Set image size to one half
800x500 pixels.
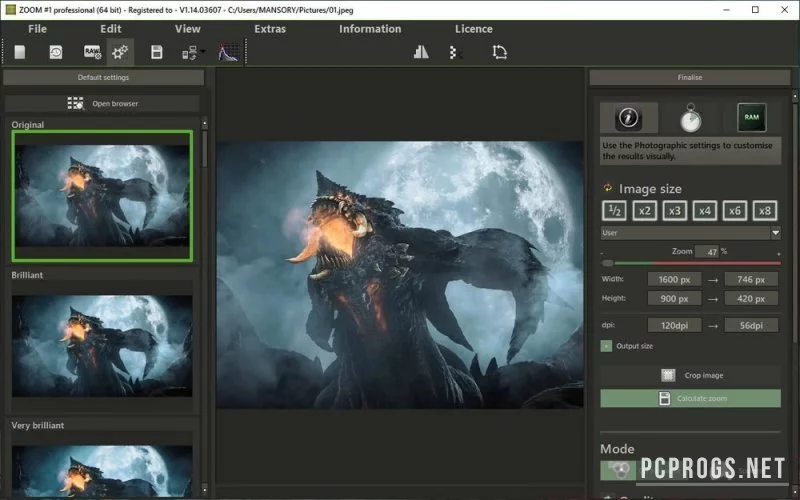pos(614,211)
